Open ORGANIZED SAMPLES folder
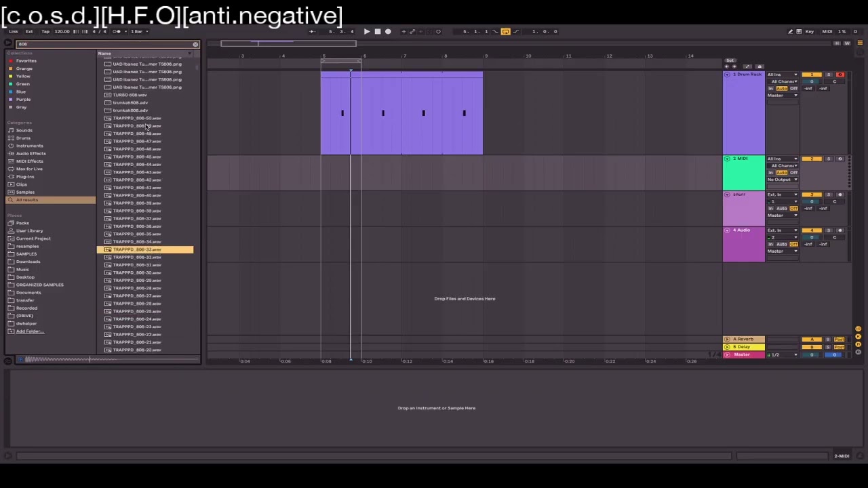 click(39, 285)
